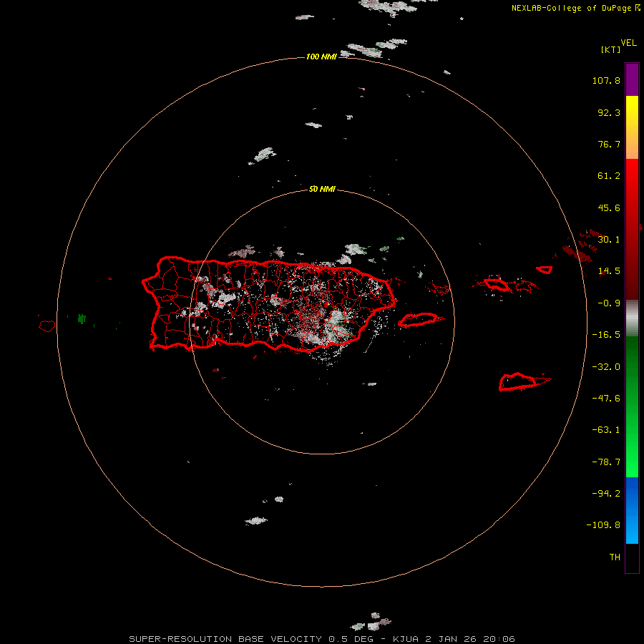The image size is (644, 644).
Task: Click the -0.9 velocity scale value
Action: [x=609, y=303]
